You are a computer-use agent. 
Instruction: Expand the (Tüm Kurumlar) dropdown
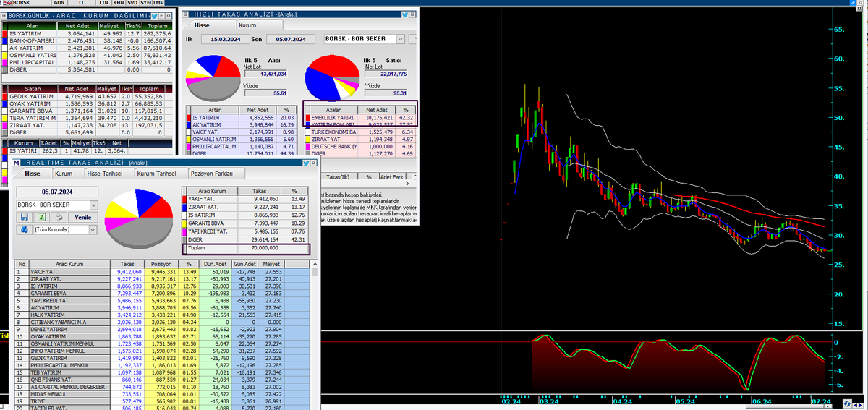coord(92,230)
